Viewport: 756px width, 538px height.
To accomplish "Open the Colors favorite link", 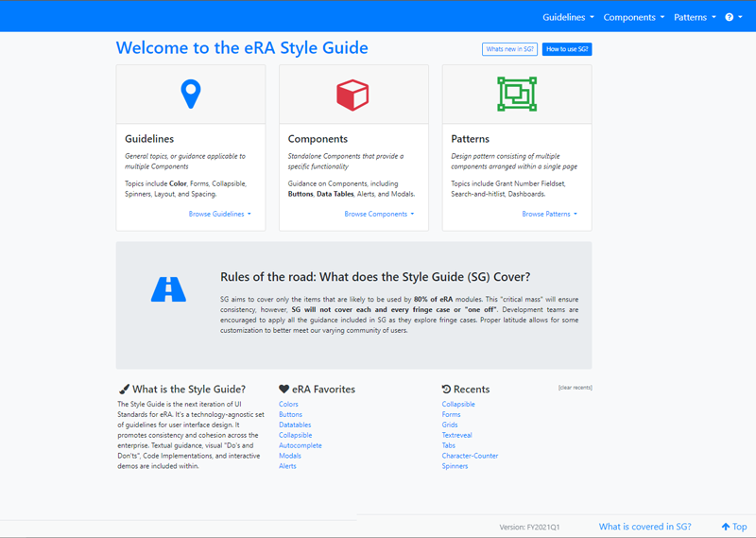I will pos(288,404).
